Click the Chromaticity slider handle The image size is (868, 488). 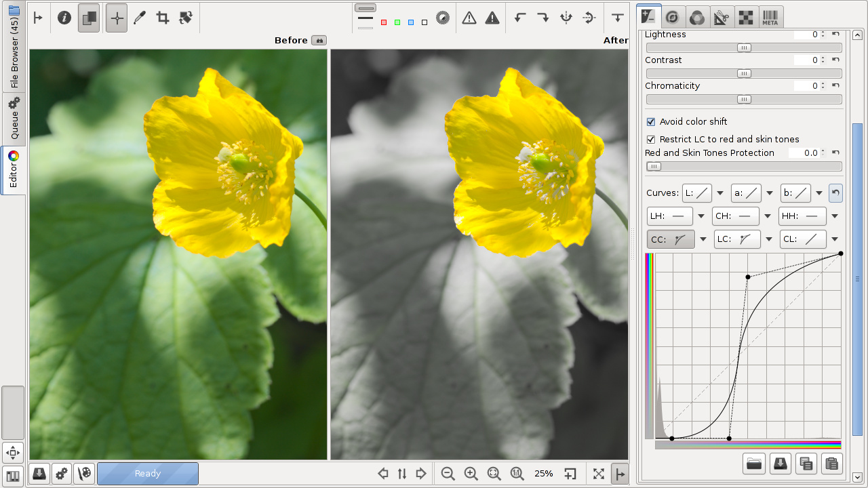(x=744, y=100)
